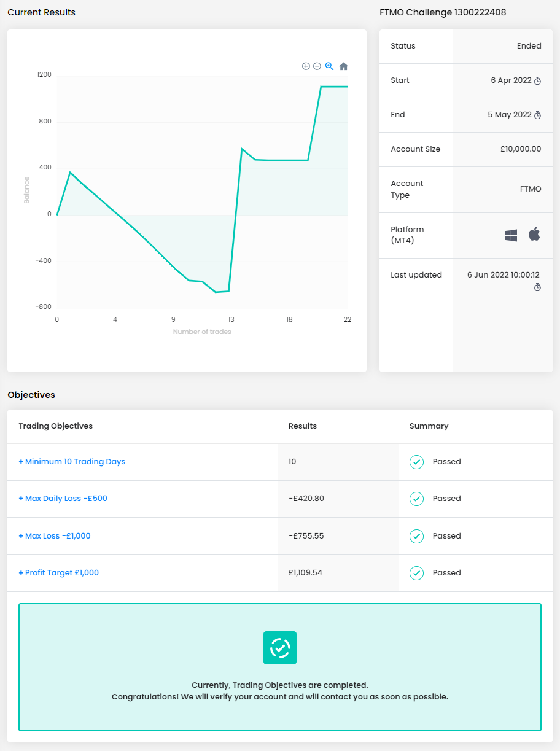The width and height of the screenshot is (560, 751).
Task: Click the Windows platform icon
Action: [511, 235]
